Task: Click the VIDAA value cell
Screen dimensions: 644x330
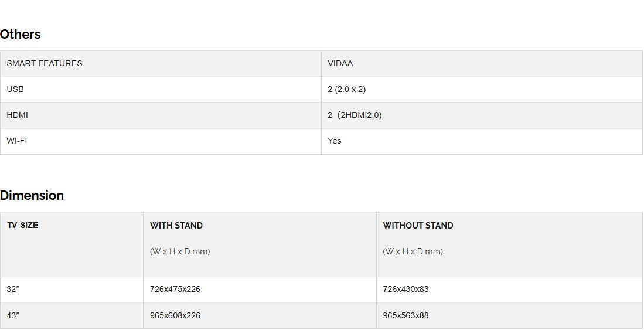Action: [x=340, y=63]
